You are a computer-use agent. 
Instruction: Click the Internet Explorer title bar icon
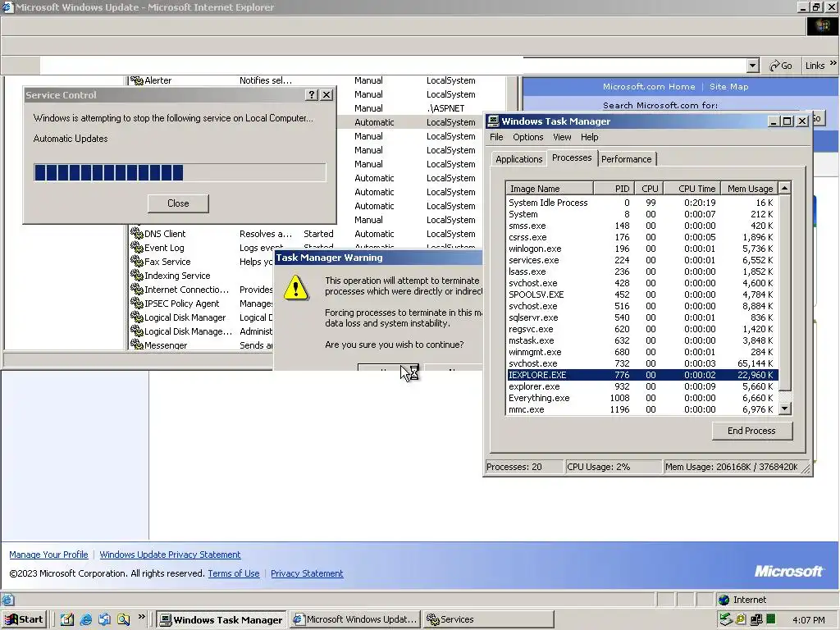pos(7,7)
